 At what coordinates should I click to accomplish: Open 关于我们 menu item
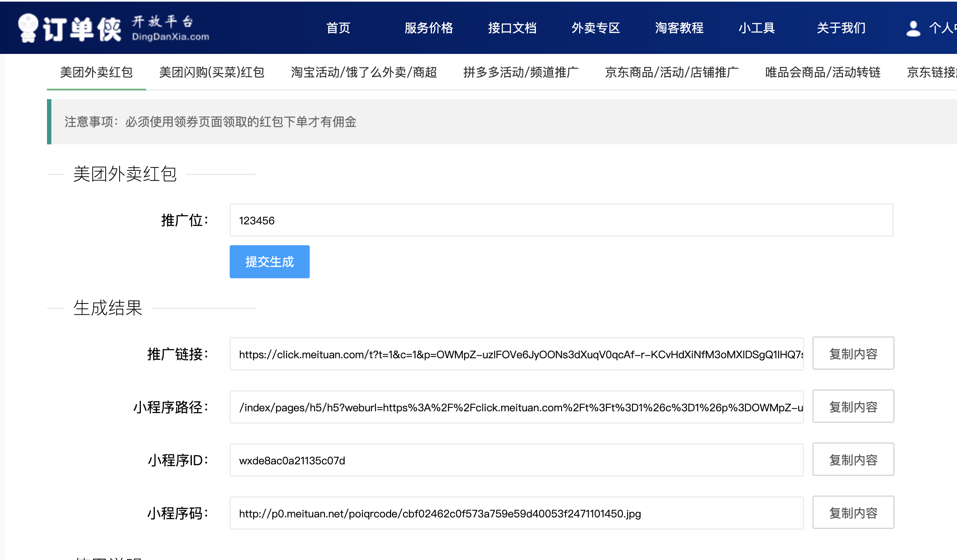[x=841, y=28]
